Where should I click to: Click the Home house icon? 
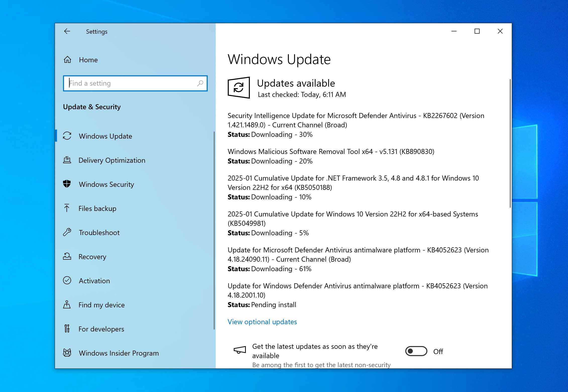(x=67, y=60)
